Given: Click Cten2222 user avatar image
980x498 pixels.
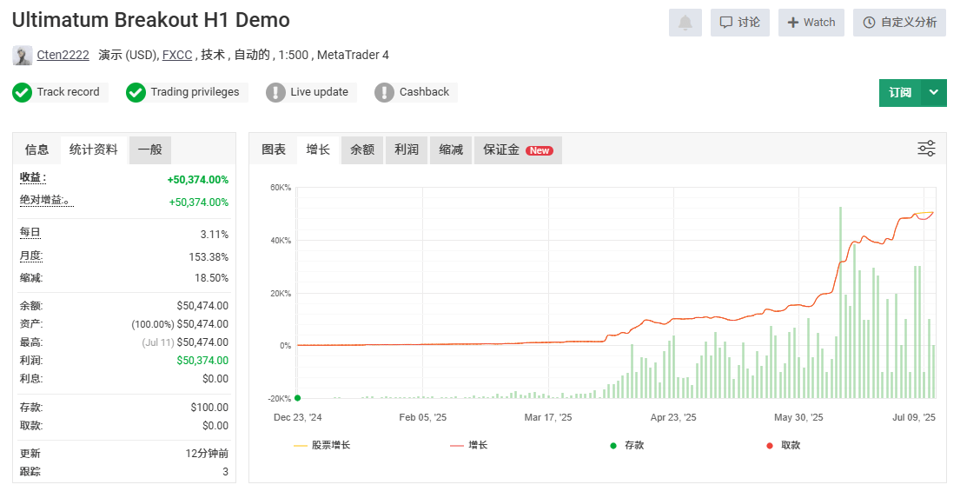Looking at the screenshot, I should tap(23, 55).
